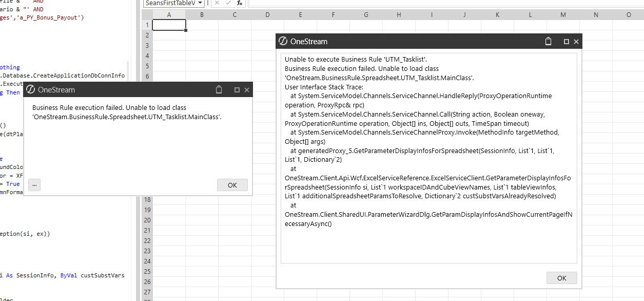Close the large stack trace dialog
The width and height of the screenshot is (644, 301).
point(576,42)
